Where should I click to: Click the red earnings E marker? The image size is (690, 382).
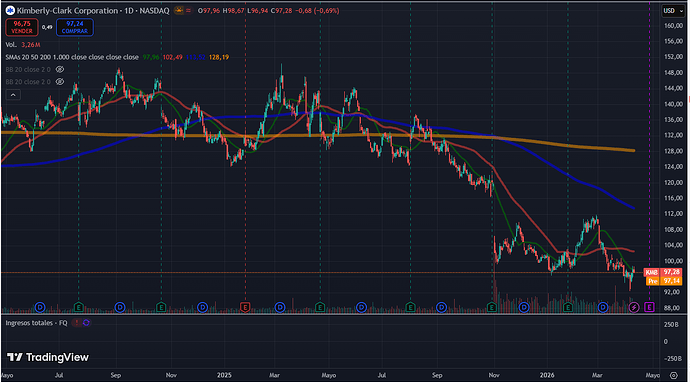245,307
